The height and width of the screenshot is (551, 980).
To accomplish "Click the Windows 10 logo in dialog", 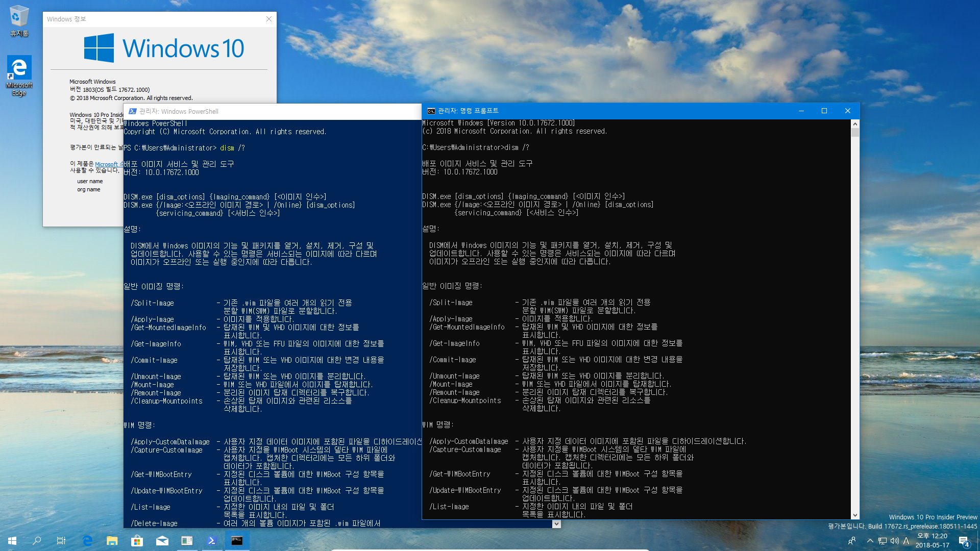I will click(164, 48).
